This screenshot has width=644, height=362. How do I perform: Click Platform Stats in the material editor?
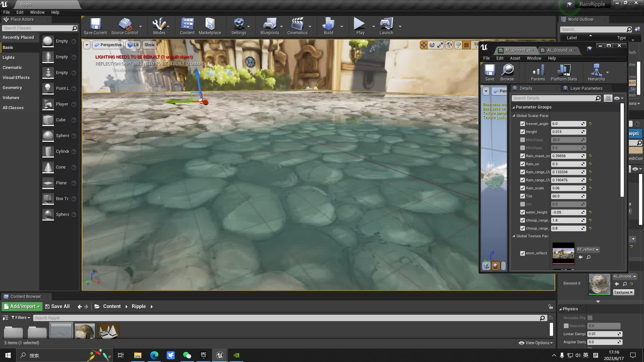click(x=563, y=72)
